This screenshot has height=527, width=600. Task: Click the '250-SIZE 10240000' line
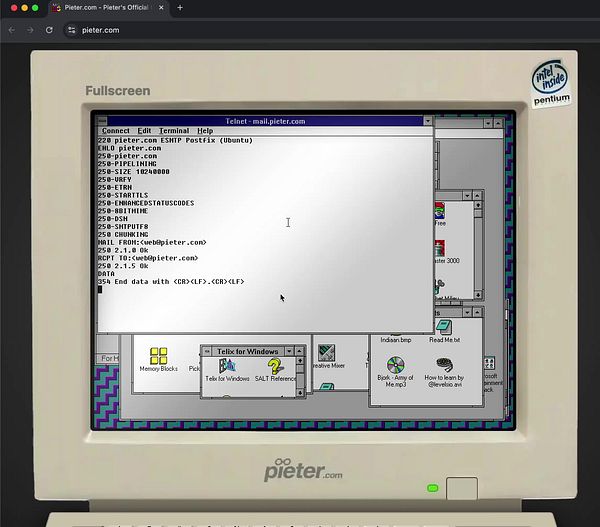tap(133, 171)
